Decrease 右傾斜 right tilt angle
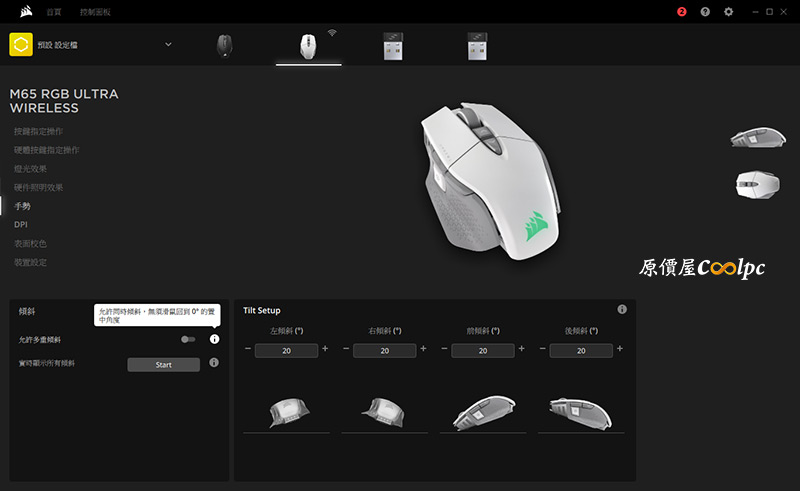800x491 pixels. tap(346, 349)
